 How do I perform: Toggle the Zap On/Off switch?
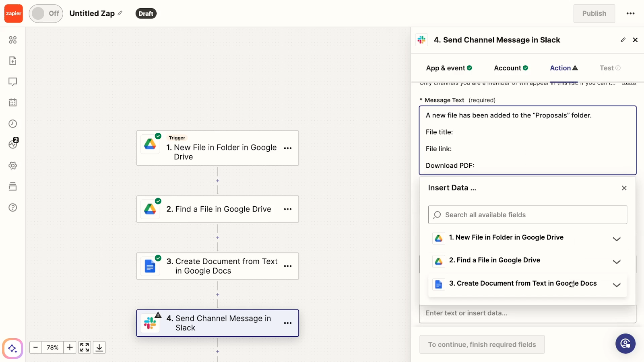pyautogui.click(x=46, y=14)
